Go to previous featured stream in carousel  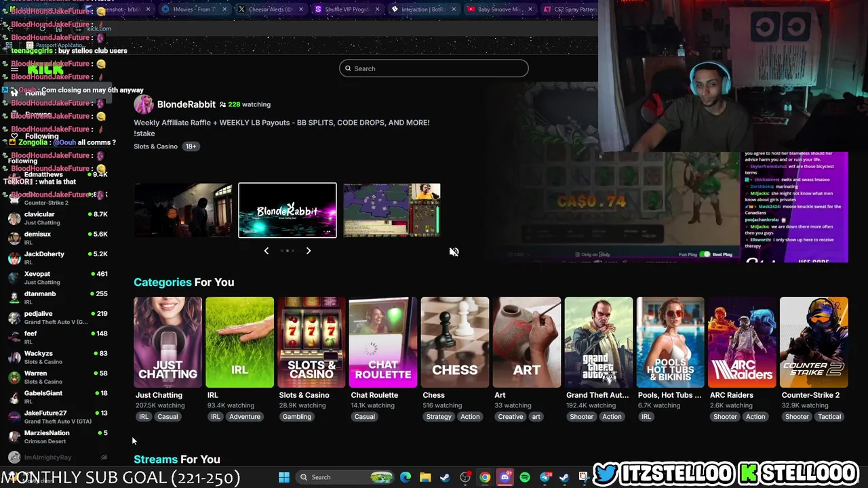266,251
